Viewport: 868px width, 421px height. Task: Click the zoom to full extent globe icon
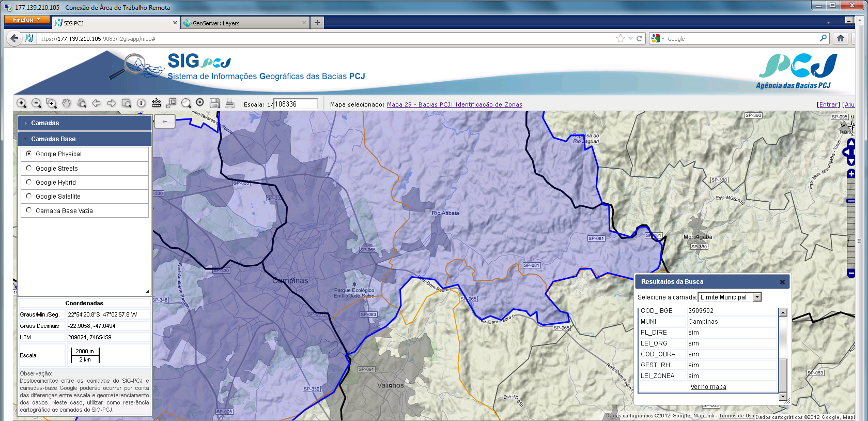point(82,103)
